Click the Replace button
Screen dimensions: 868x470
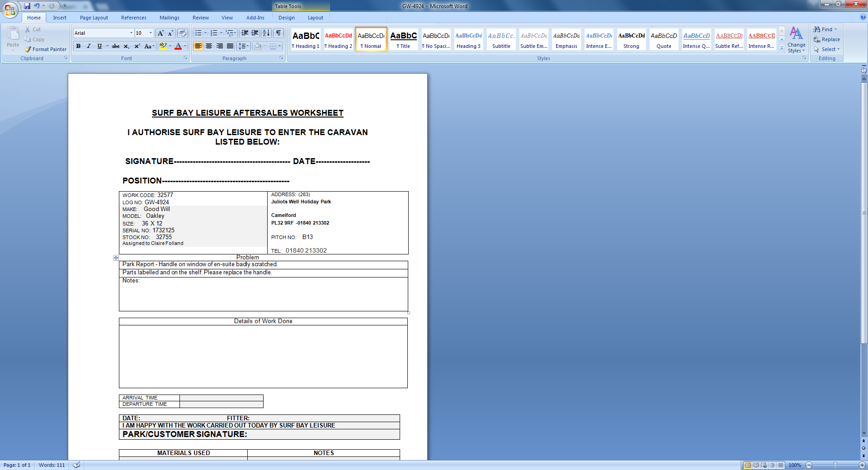point(827,39)
